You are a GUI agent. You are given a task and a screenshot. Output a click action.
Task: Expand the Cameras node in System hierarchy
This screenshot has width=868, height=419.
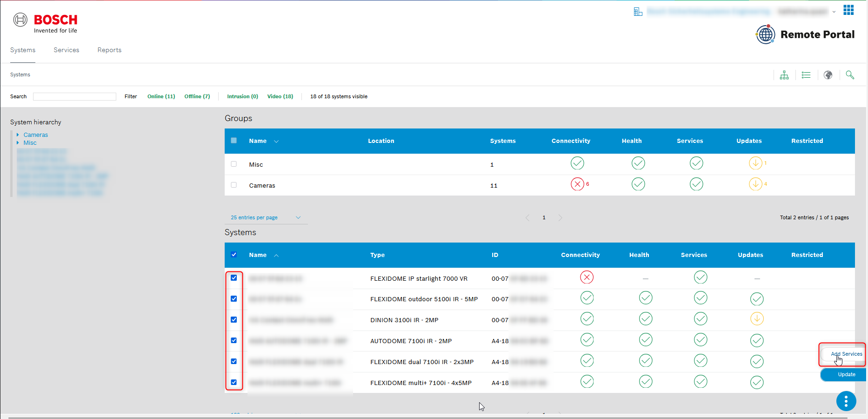tap(18, 135)
